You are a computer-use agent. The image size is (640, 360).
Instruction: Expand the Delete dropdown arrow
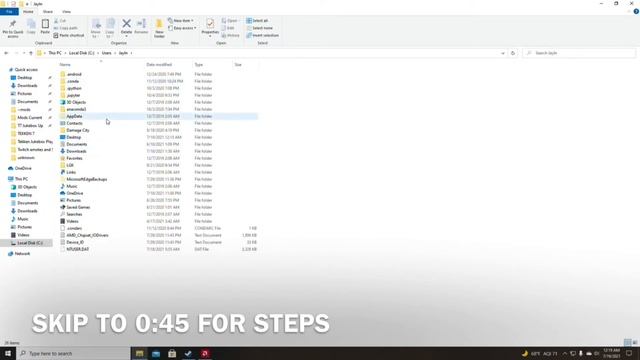pos(127,36)
